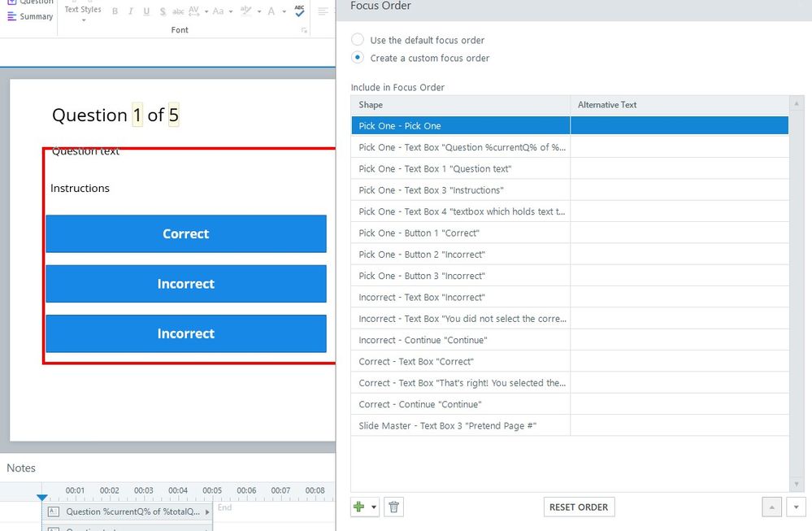Open the highlight color dropdown arrow
The height and width of the screenshot is (531, 812).
(x=259, y=11)
